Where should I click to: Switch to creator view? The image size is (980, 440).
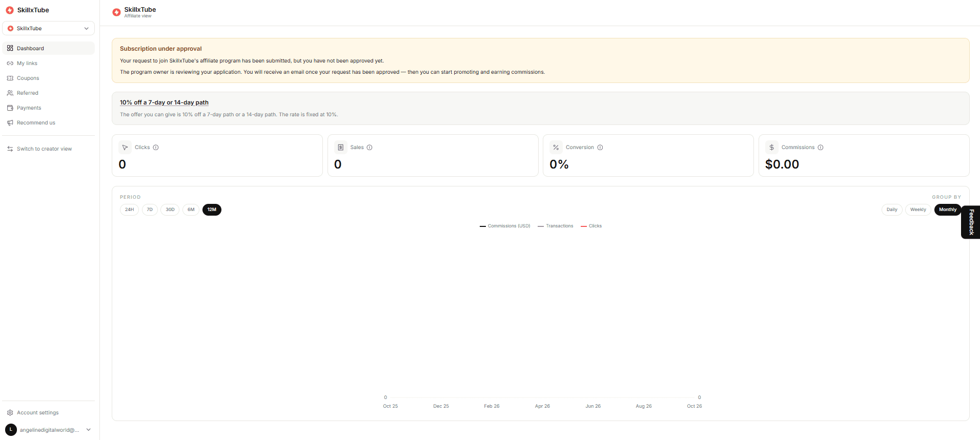coord(49,149)
